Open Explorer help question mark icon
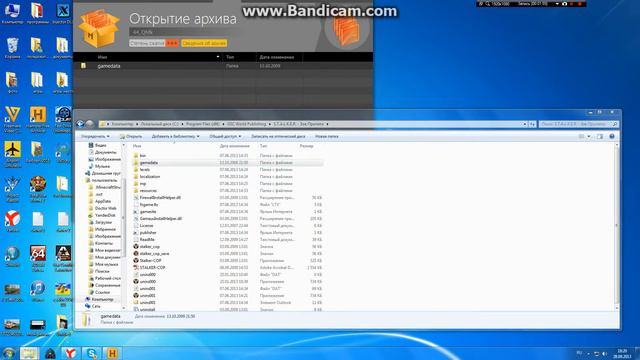Viewport: 640px width, 360px height. (612, 136)
